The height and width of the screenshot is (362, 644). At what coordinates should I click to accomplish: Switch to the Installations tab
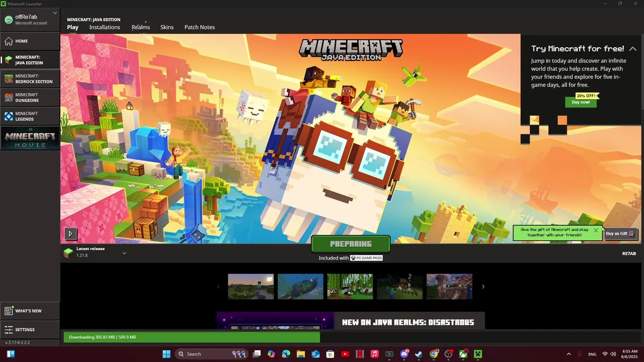[x=105, y=27]
